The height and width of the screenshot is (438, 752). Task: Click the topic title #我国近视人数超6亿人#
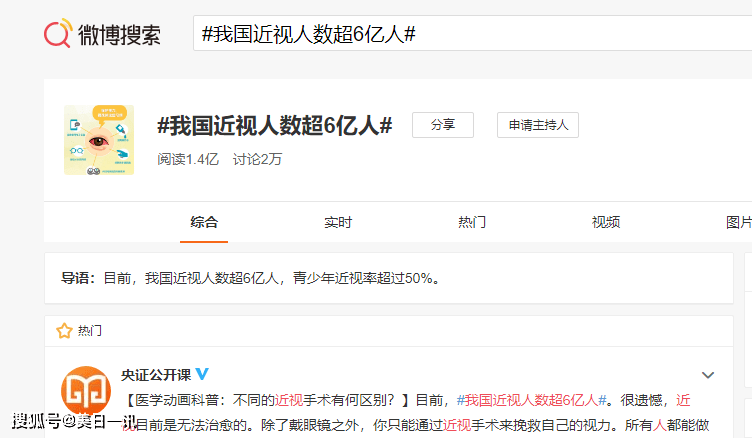(275, 126)
